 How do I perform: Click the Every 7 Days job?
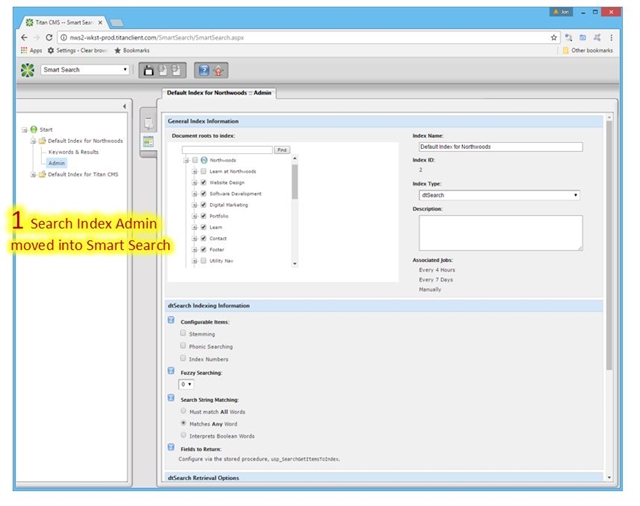point(436,280)
